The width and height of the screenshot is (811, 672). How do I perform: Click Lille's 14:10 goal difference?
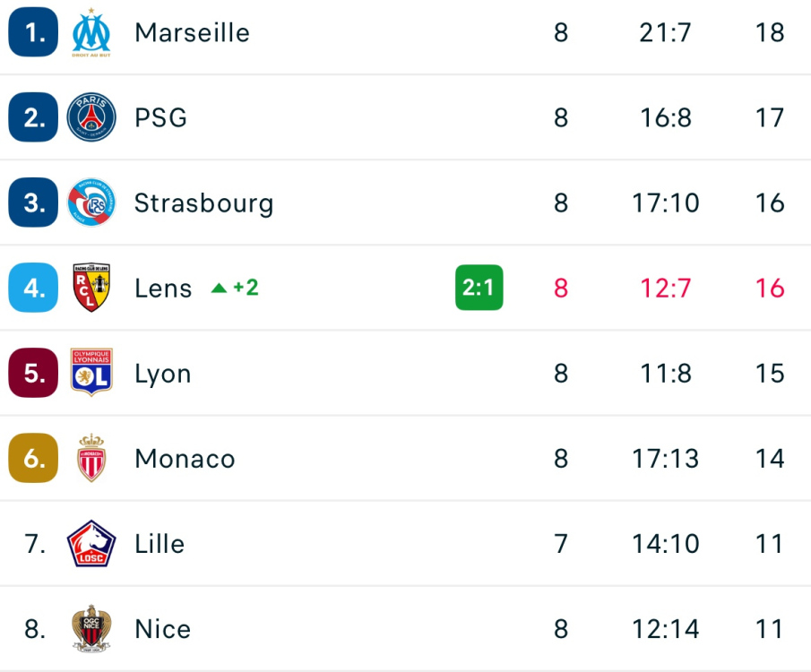point(666,544)
